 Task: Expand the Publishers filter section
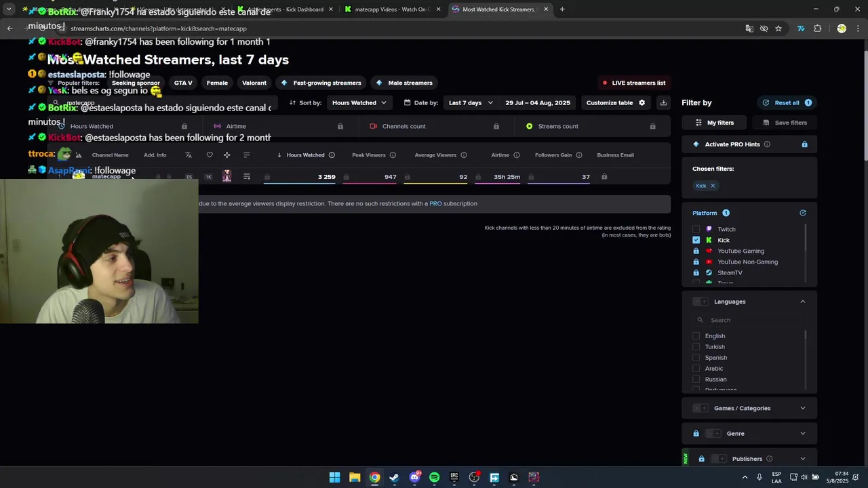tap(803, 459)
